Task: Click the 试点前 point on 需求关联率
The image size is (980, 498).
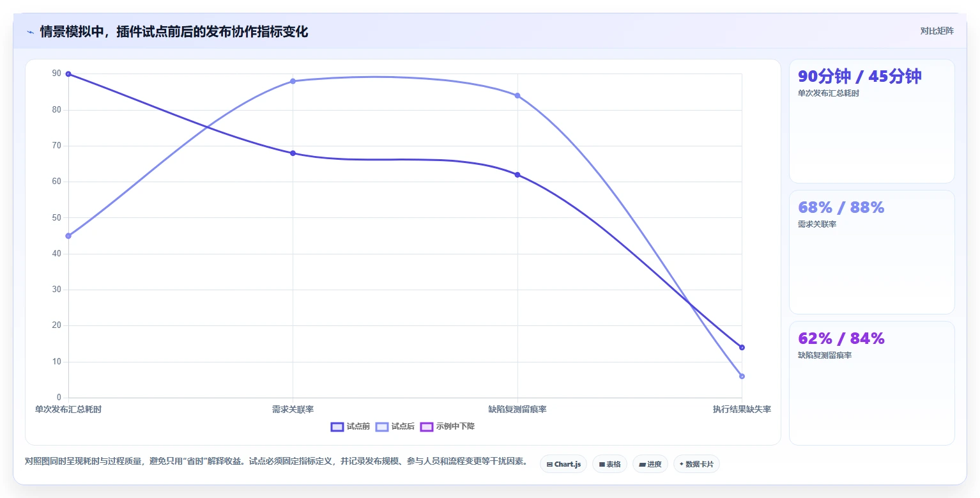Action: (x=293, y=153)
